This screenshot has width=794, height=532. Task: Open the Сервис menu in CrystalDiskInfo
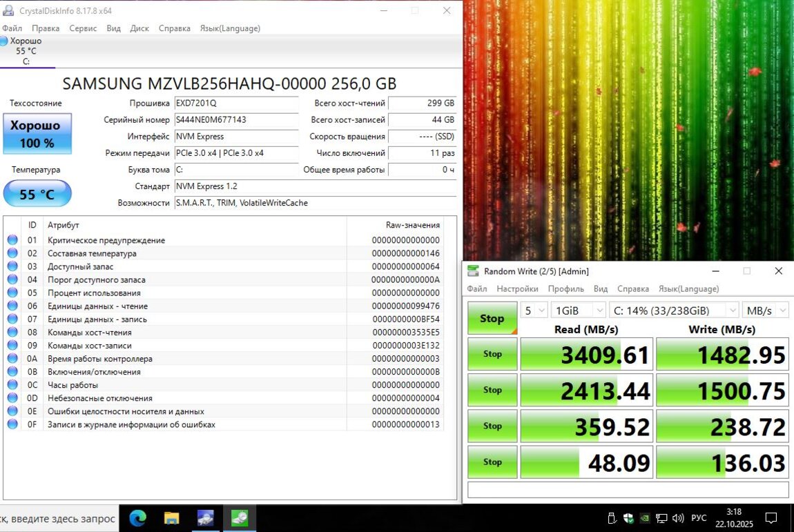click(x=83, y=28)
